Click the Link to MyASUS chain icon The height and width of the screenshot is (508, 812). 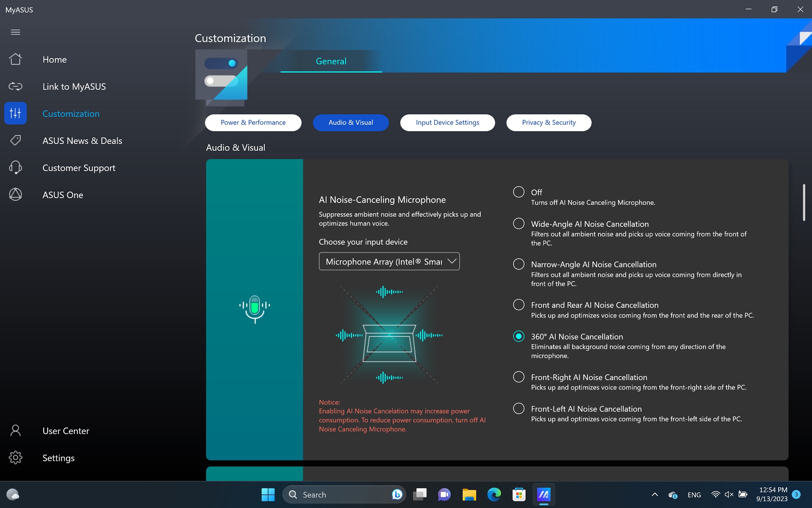(x=15, y=86)
